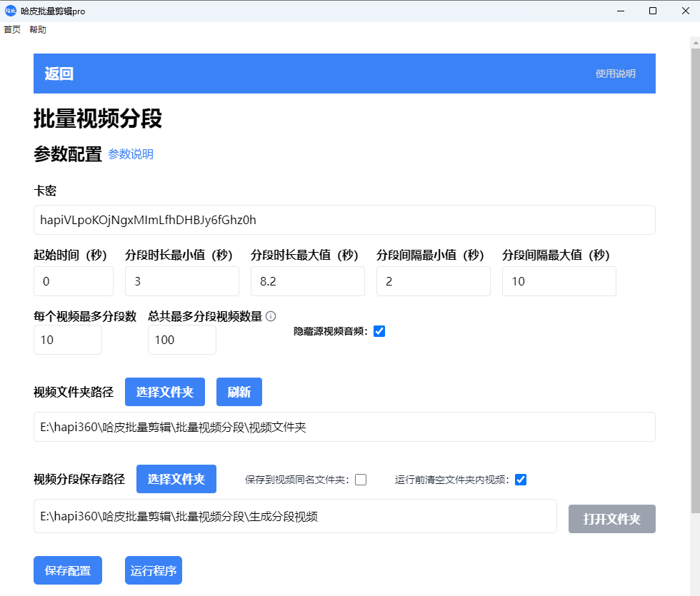Click the 生成分段视频 save path field
The width and height of the screenshot is (700, 596).
click(x=295, y=516)
